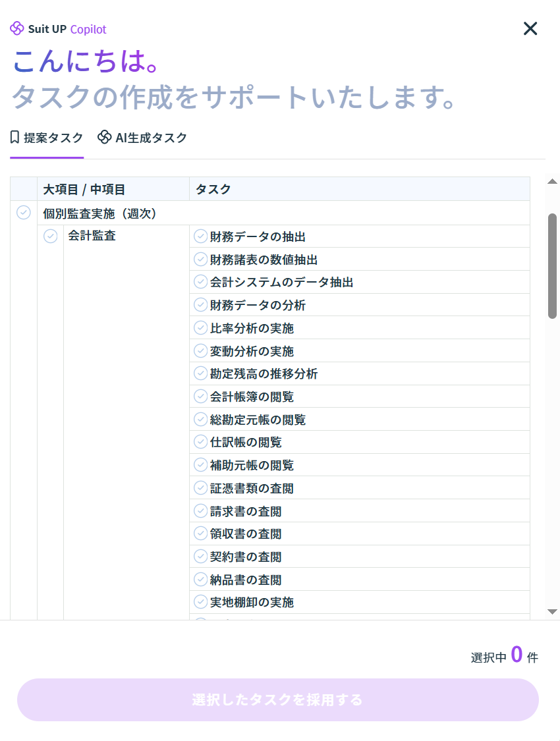Switch to the 提案タスク tab
This screenshot has height=741, width=560.
(x=47, y=138)
